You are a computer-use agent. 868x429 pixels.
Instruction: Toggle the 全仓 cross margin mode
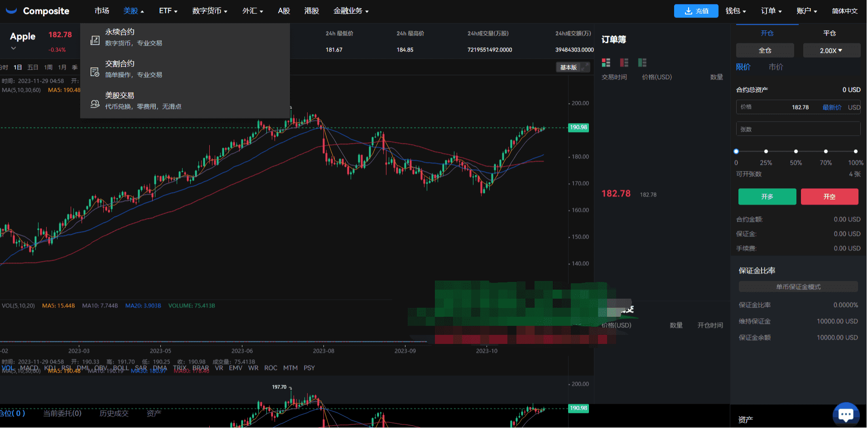[x=766, y=51]
